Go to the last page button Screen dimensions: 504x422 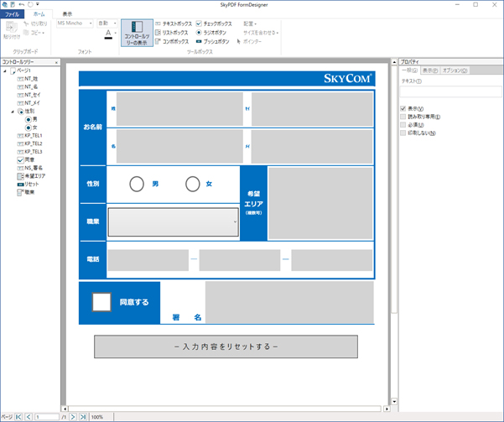click(x=83, y=417)
